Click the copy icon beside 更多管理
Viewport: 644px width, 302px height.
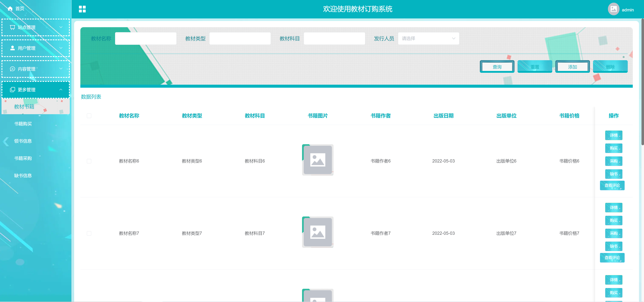(x=13, y=90)
